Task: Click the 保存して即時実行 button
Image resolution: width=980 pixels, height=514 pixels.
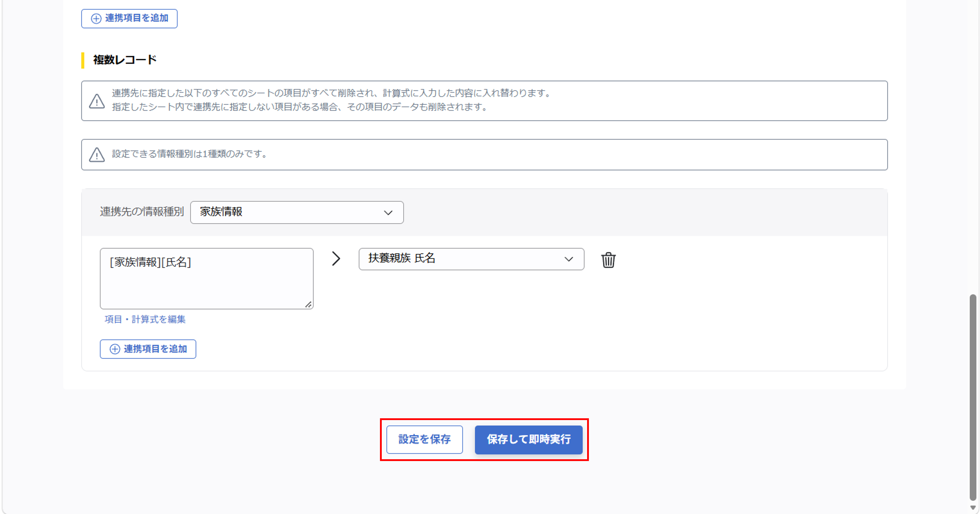Action: tap(529, 439)
